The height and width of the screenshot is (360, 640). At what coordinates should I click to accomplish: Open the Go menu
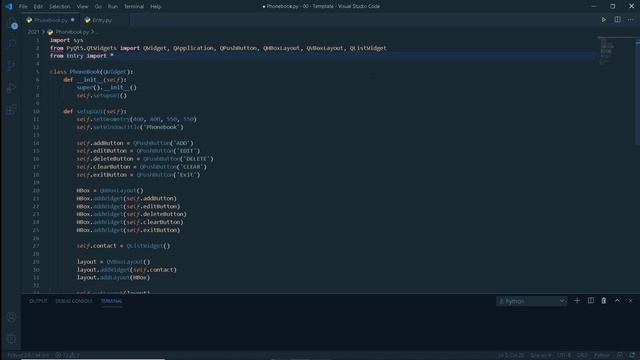tap(98, 7)
